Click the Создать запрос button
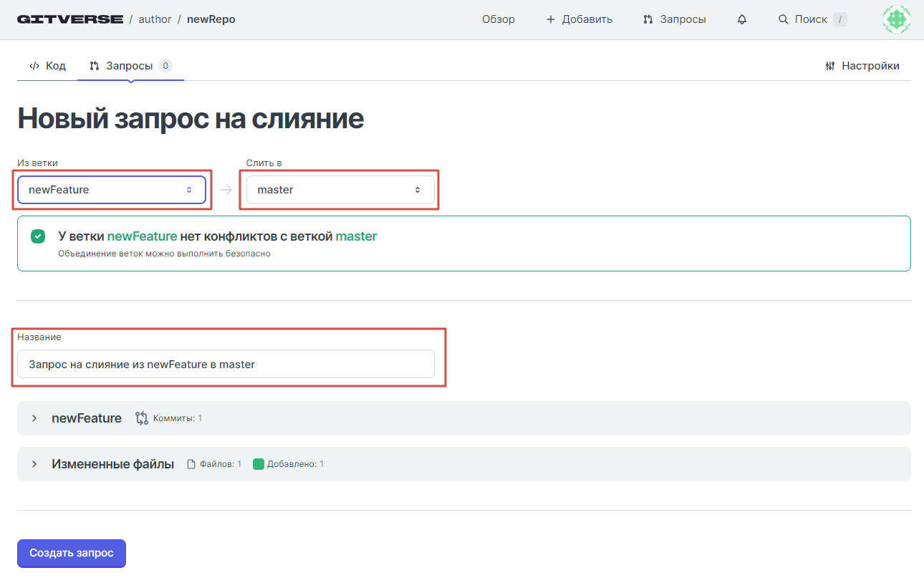 [72, 554]
